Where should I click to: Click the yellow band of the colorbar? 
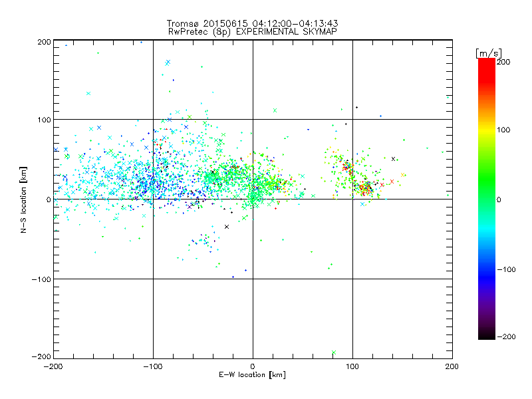(487, 130)
